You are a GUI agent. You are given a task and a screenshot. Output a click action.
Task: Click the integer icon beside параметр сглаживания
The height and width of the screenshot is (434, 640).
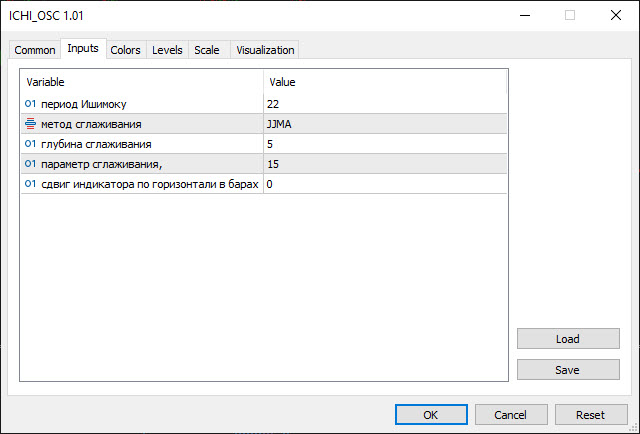coord(29,164)
